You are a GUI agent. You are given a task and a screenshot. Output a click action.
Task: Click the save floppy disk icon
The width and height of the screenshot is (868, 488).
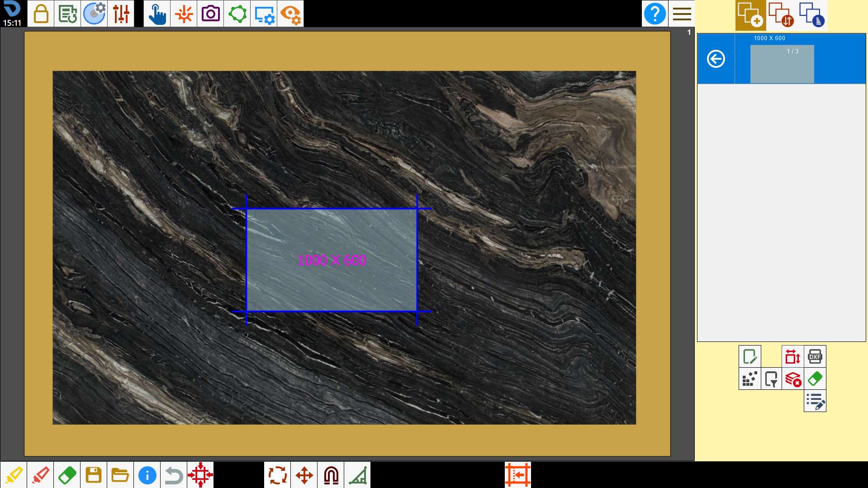click(x=94, y=475)
